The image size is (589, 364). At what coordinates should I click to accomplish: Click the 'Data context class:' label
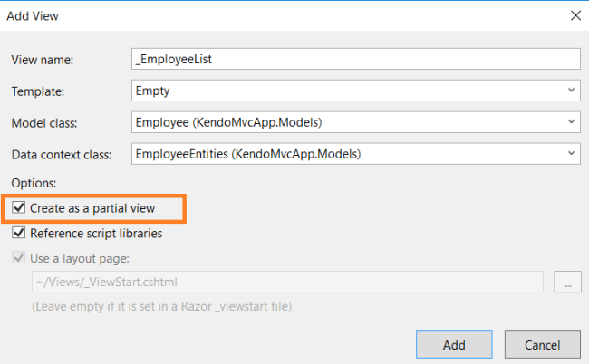[x=61, y=155]
